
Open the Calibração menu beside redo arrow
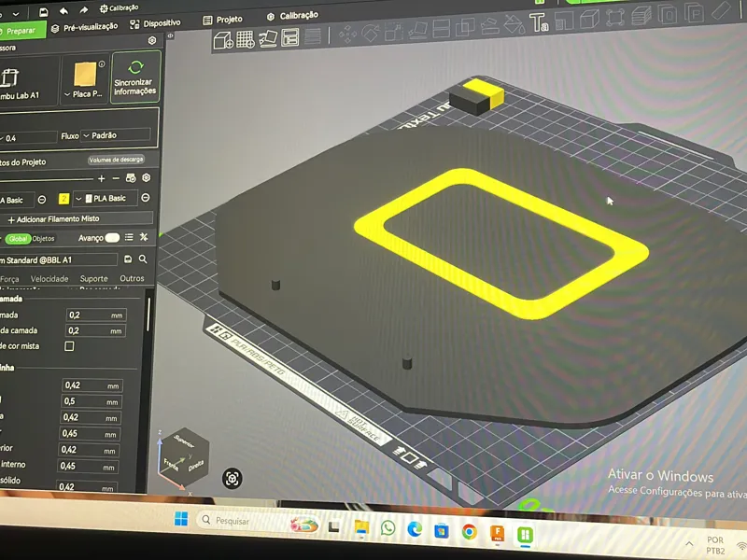[120, 8]
